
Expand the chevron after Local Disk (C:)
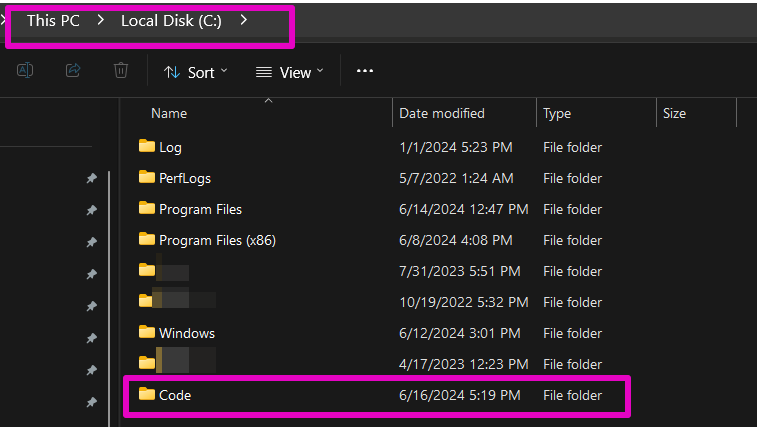pyautogui.click(x=243, y=20)
